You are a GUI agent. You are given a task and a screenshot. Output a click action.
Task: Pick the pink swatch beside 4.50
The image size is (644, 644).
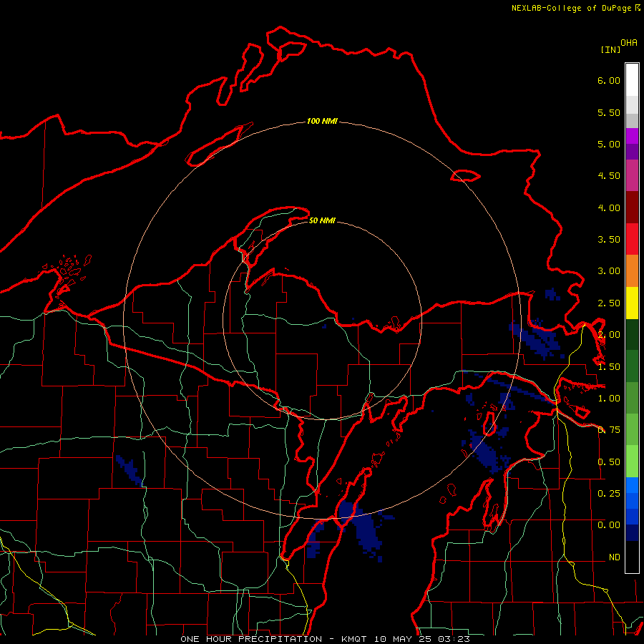632,175
